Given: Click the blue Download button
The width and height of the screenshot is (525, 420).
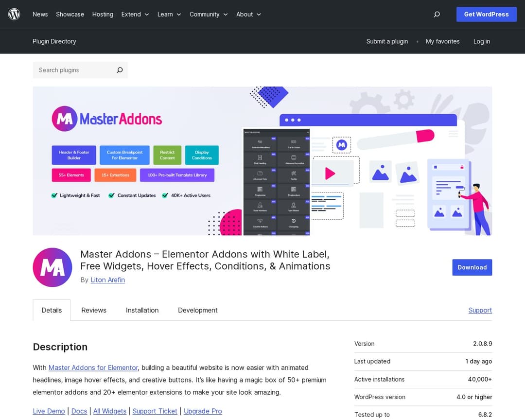Looking at the screenshot, I should pos(472,267).
